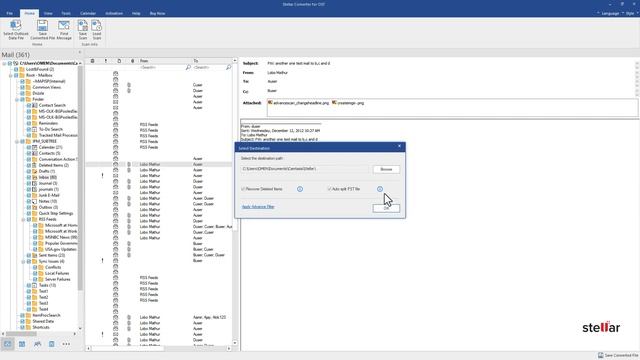Switch to Tasks view in bottom navigation
This screenshot has width=640, height=360.
pos(51,344)
